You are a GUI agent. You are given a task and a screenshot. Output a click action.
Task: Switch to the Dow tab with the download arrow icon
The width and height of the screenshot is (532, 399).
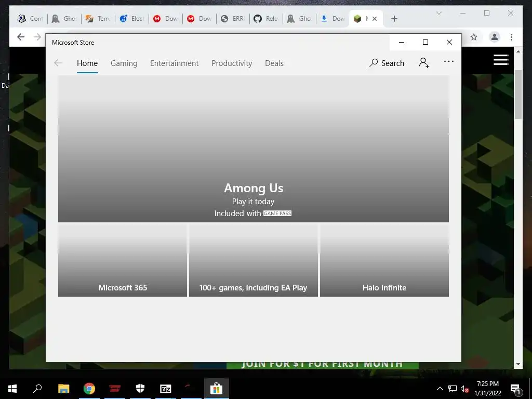(x=333, y=19)
